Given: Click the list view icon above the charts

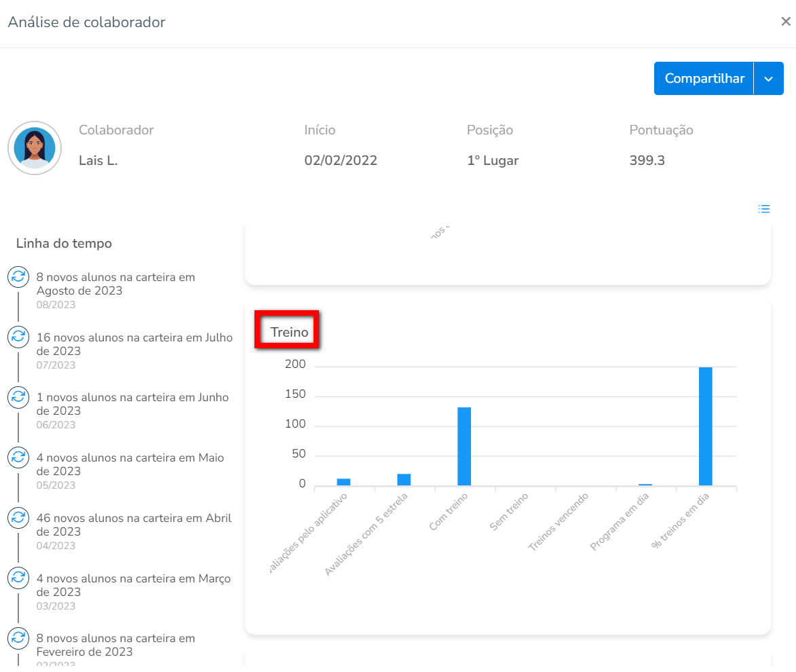Looking at the screenshot, I should tap(764, 209).
